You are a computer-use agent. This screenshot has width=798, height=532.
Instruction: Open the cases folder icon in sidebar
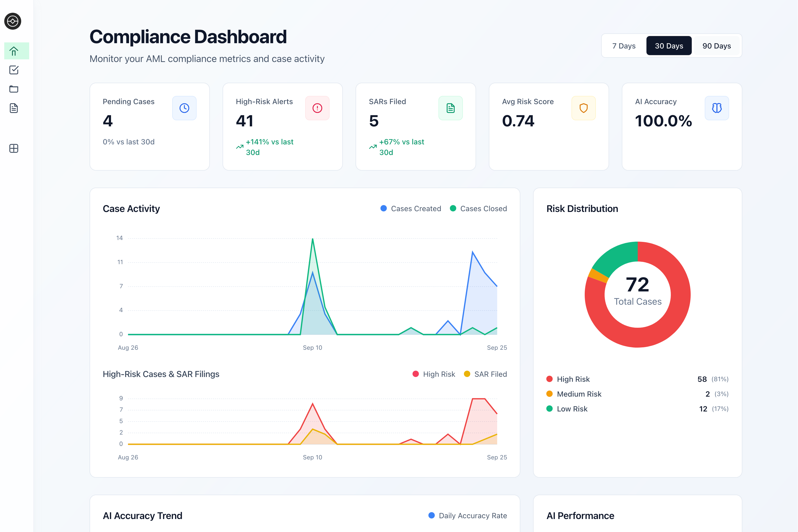[14, 89]
